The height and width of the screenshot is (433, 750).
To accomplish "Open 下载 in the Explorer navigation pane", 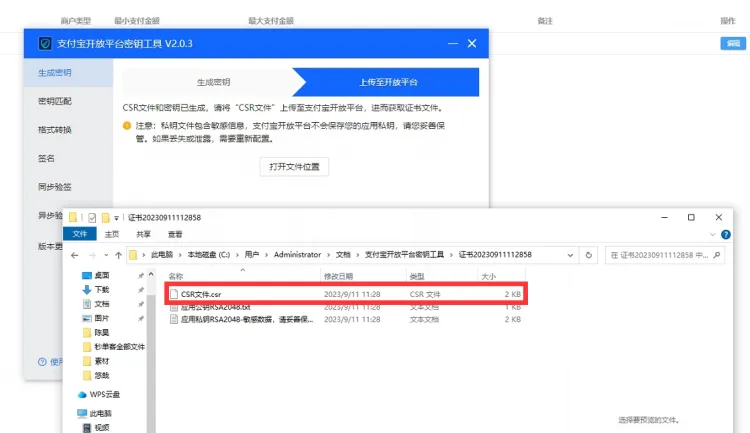I will click(102, 289).
